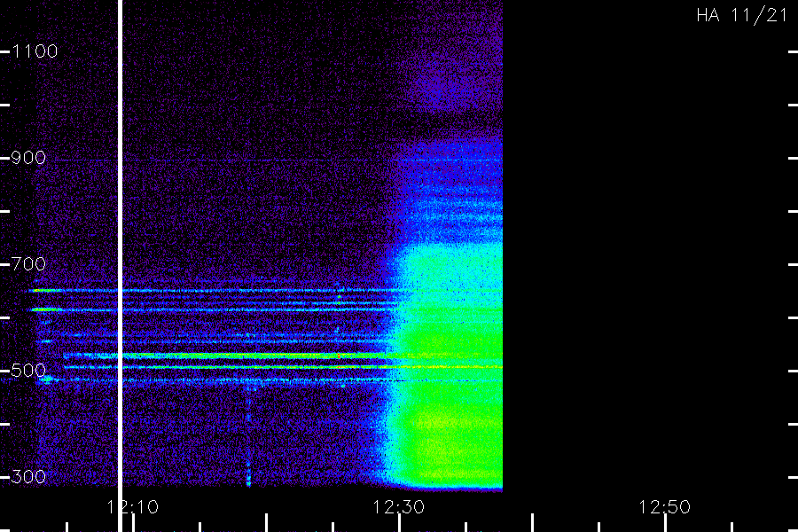Click the HA 11/21 corner label
798x532 pixels.
(742, 15)
